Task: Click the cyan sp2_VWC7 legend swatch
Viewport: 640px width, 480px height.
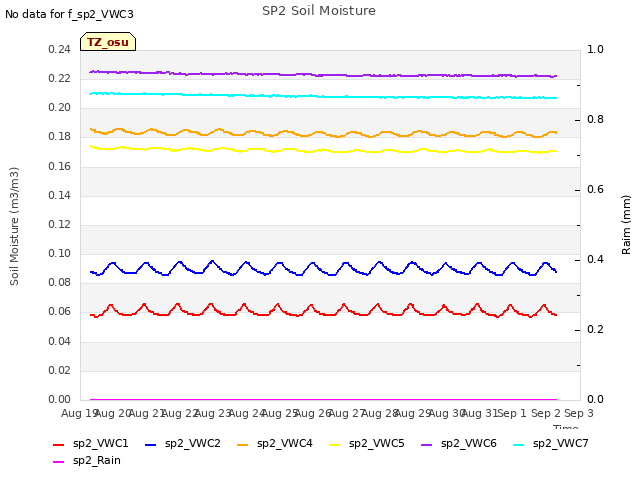Action: tap(518, 444)
